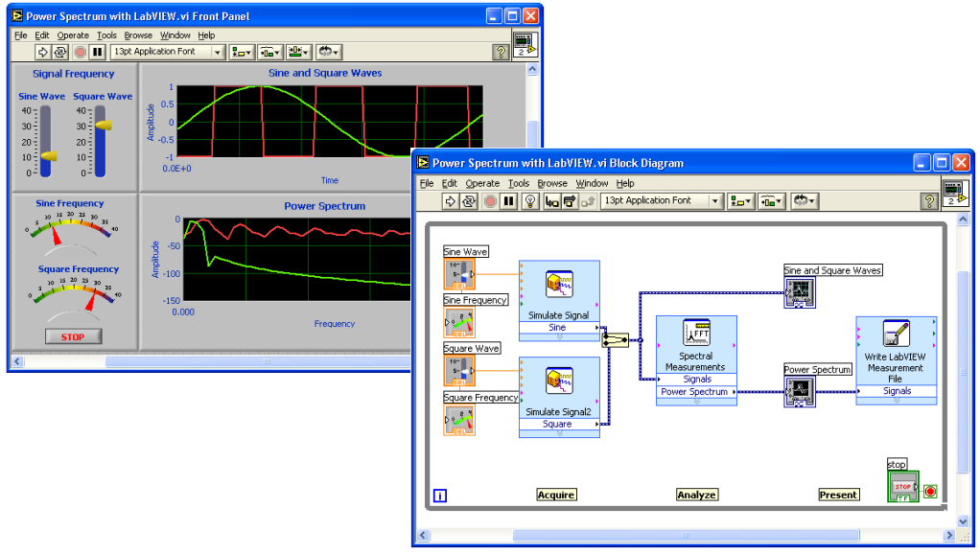The image size is (980, 554).
Task: Open the Front Panel font dropdown
Action: click(x=218, y=52)
